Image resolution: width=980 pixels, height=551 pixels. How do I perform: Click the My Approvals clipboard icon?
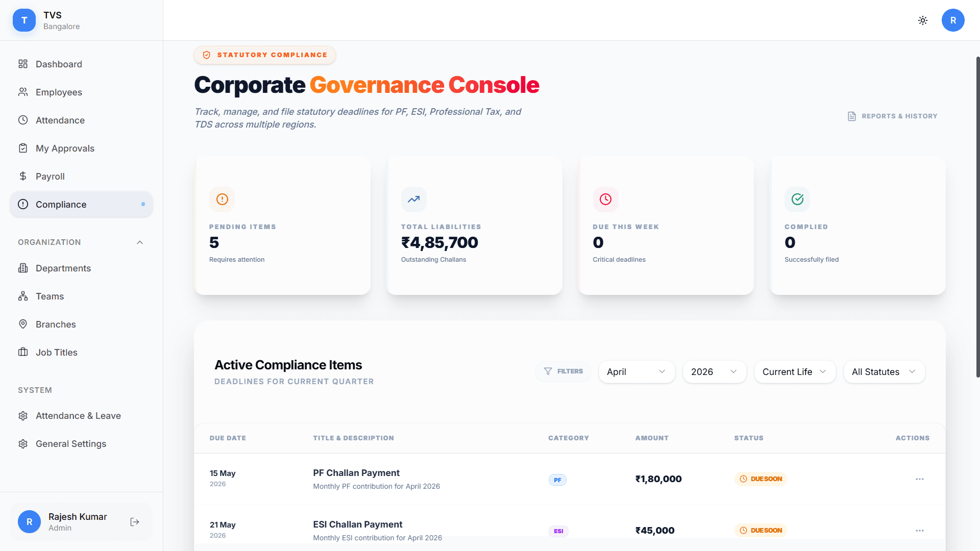(23, 148)
